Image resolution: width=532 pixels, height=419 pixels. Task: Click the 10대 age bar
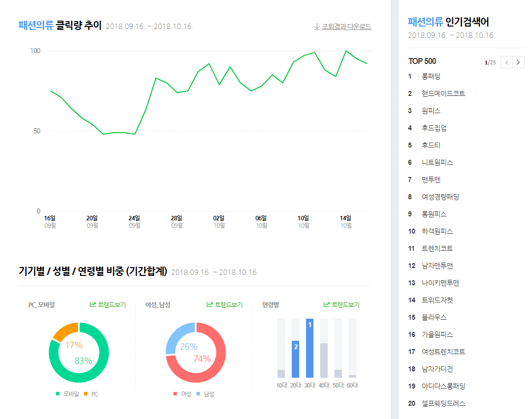pos(281,373)
